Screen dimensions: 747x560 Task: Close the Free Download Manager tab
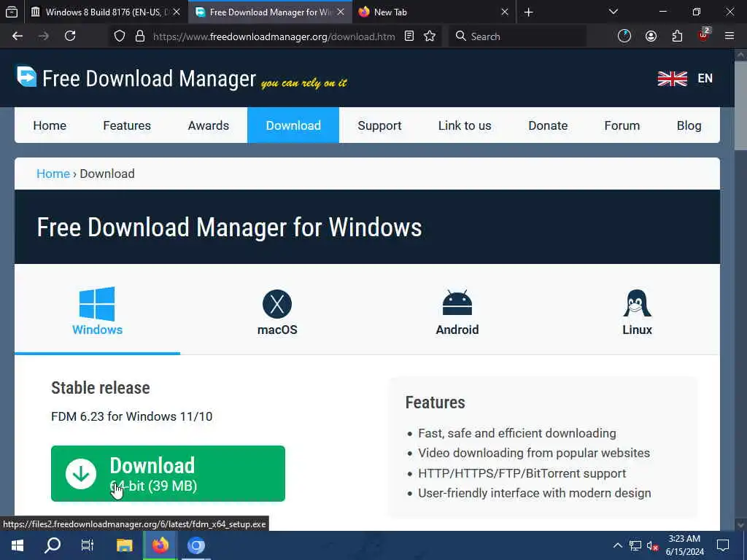(341, 12)
